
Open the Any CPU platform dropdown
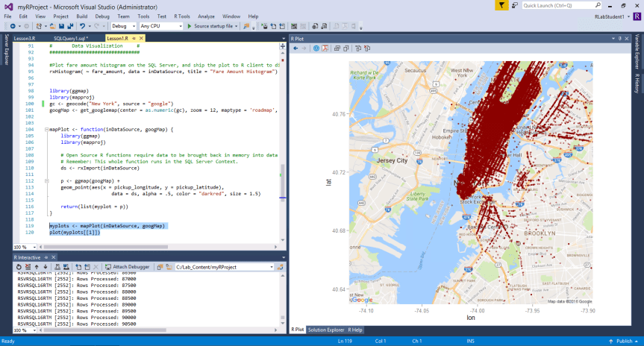click(161, 26)
